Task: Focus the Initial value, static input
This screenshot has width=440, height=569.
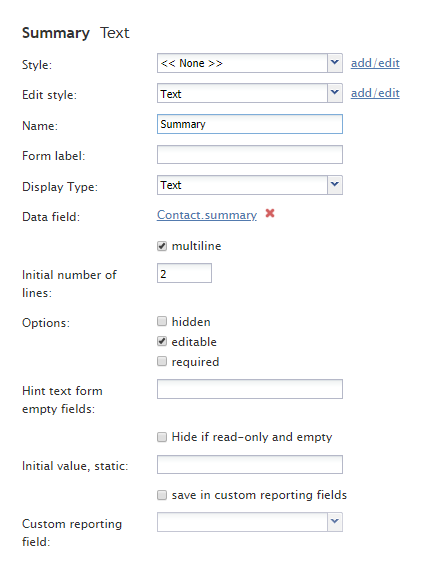Action: click(x=250, y=464)
